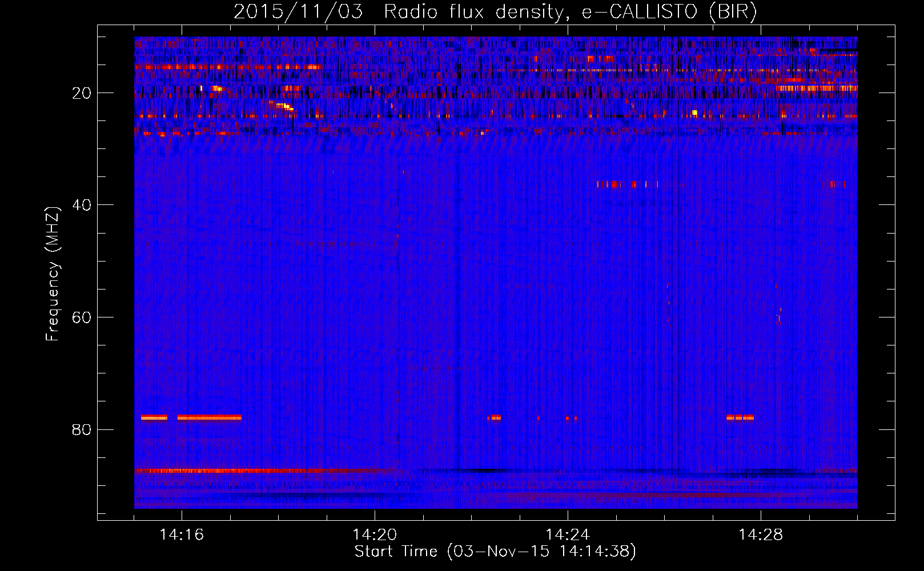
Task: Select the 14:20 time tick label
Action: [375, 534]
